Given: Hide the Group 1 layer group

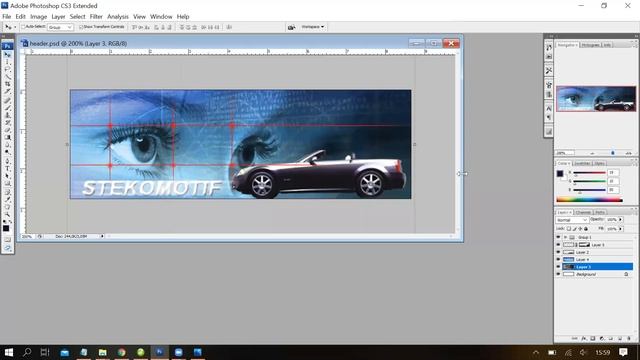Looking at the screenshot, I should tap(558, 237).
